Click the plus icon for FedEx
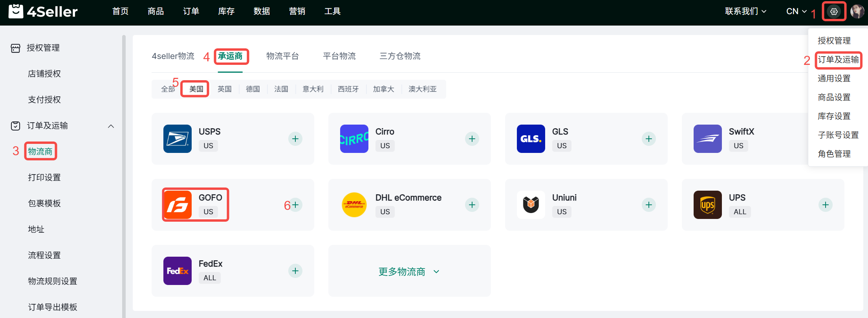The height and width of the screenshot is (318, 868). coord(295,271)
